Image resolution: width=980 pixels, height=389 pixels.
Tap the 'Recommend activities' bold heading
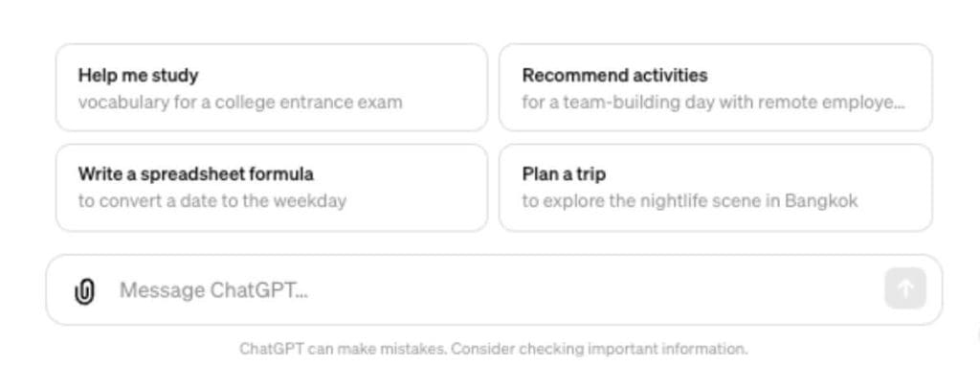click(x=614, y=75)
